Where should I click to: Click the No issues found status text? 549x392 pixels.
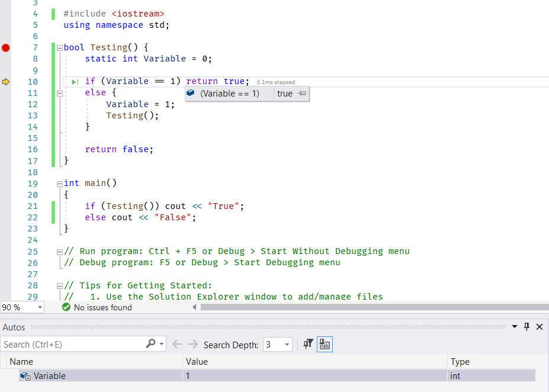103,307
